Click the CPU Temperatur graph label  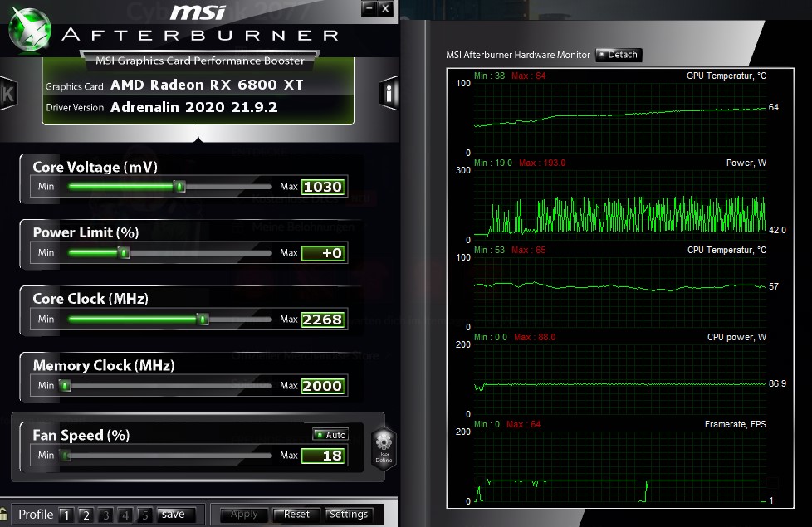[x=726, y=250]
